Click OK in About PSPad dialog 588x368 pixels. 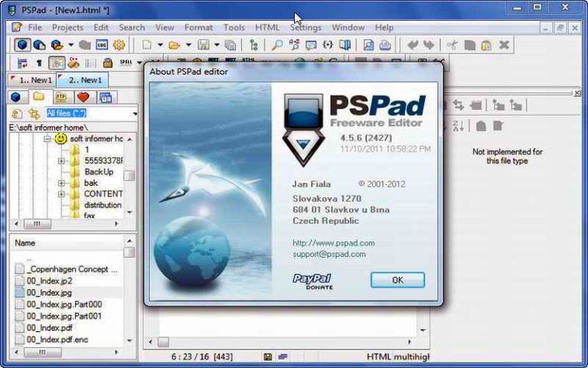397,280
